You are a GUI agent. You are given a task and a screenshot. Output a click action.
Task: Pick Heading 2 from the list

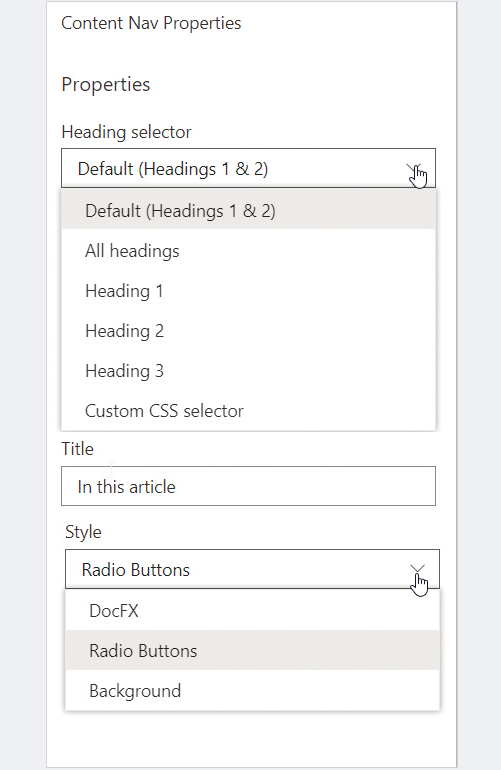click(x=248, y=331)
